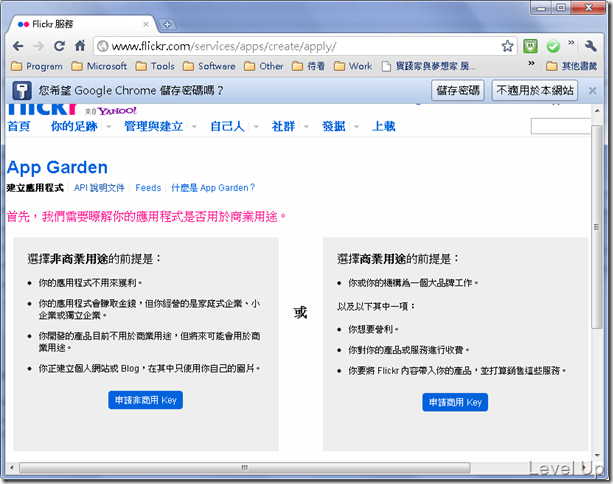Viewport: 613px width, 484px height.
Task: Open 管理與建立 navigation item
Action: (154, 126)
